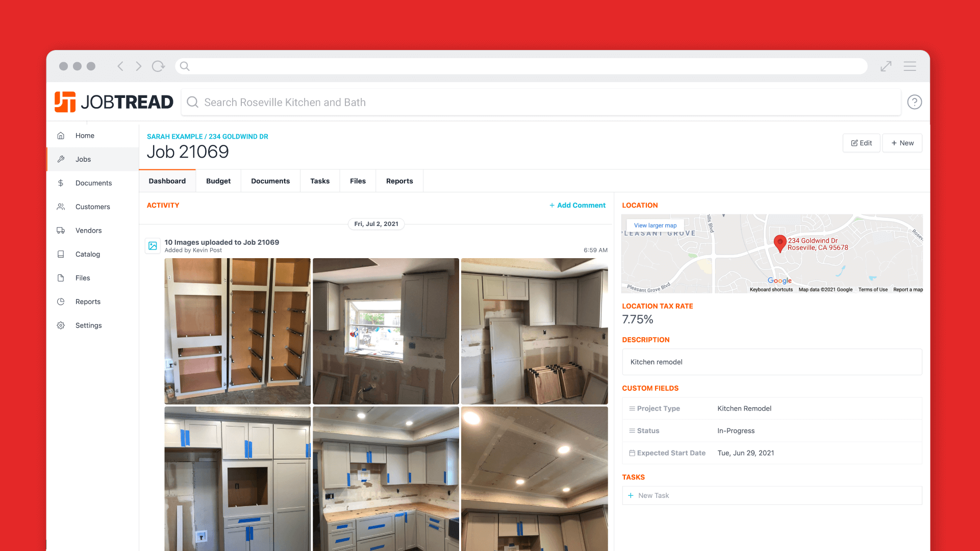Click the Jobs wrench icon
The height and width of the screenshot is (551, 980).
(61, 159)
